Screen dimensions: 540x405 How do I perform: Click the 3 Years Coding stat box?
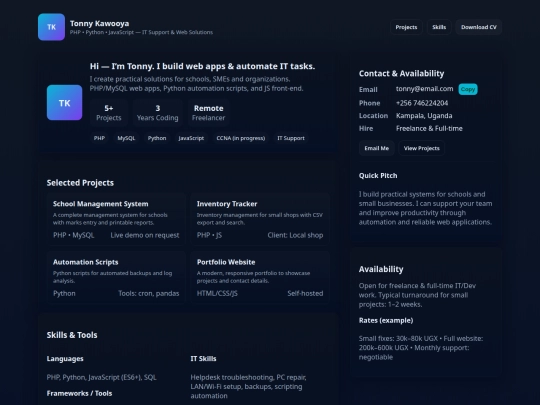pos(158,113)
